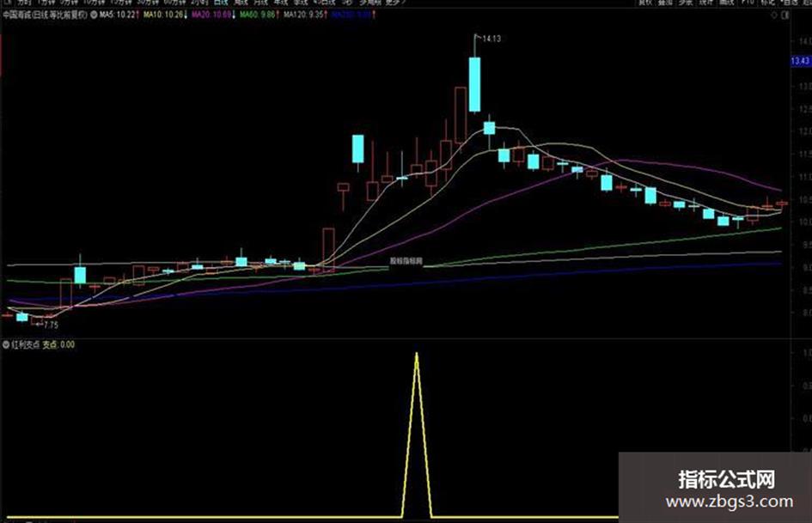Image resolution: width=812 pixels, height=523 pixels.
Task: Click the 13.43 highlighted price tag
Action: [800, 61]
